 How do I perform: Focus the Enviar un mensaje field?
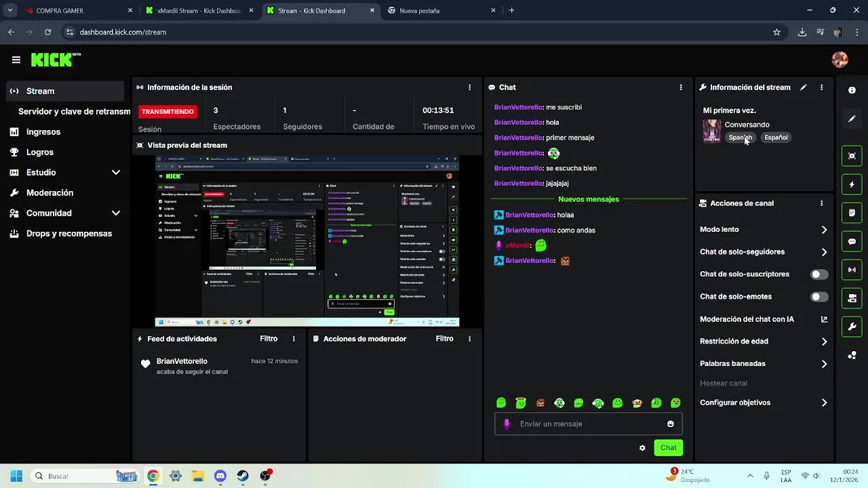point(588,424)
